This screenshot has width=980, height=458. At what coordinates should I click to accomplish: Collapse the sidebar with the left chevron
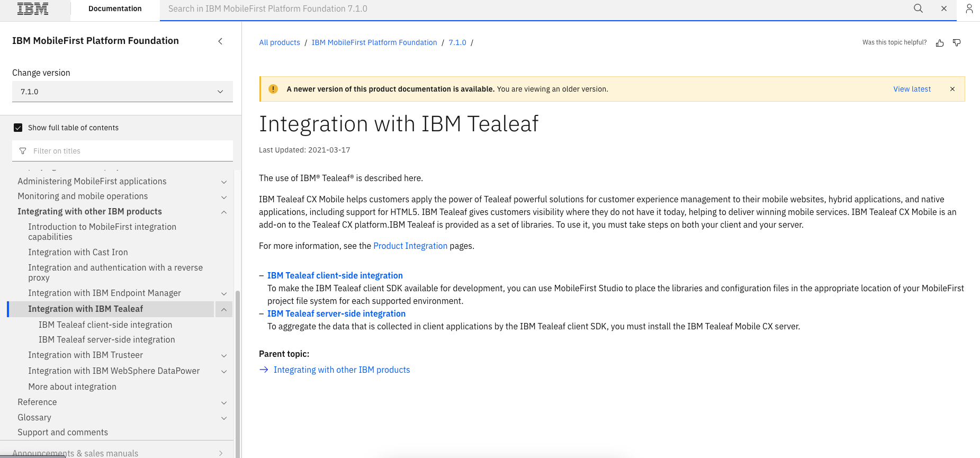(x=220, y=41)
